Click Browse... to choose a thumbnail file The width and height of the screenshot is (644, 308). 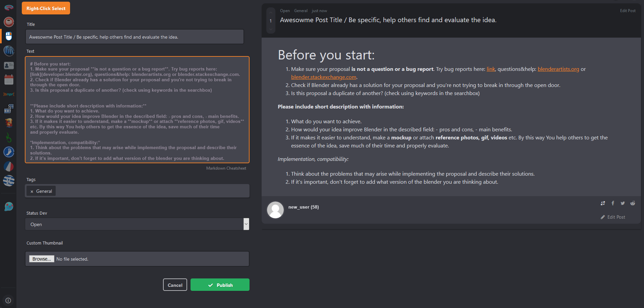click(x=42, y=259)
